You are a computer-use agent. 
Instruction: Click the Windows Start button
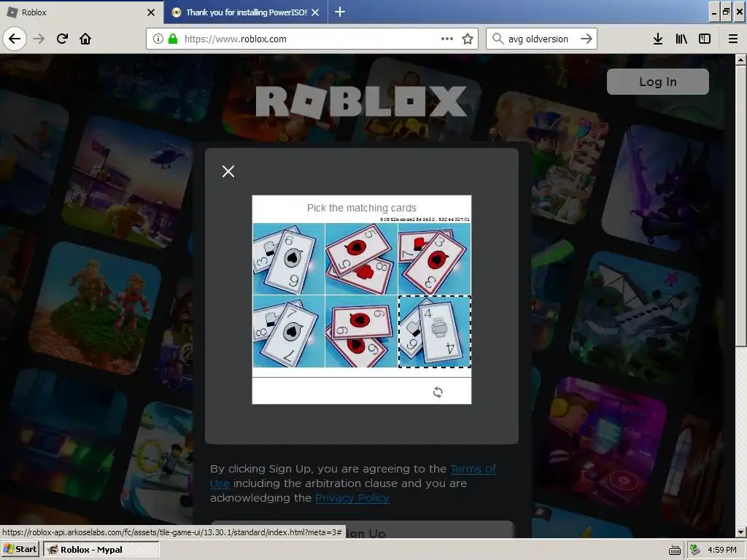20,549
